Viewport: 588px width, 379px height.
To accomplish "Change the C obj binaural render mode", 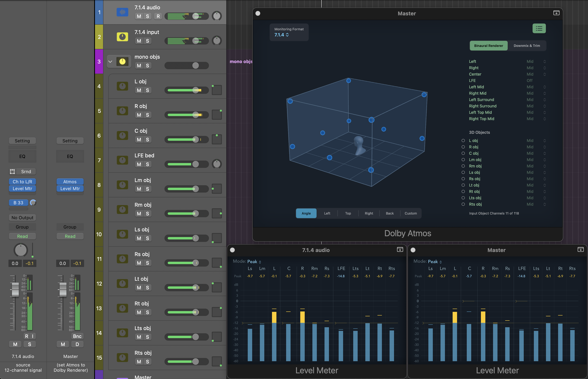I will (536, 153).
